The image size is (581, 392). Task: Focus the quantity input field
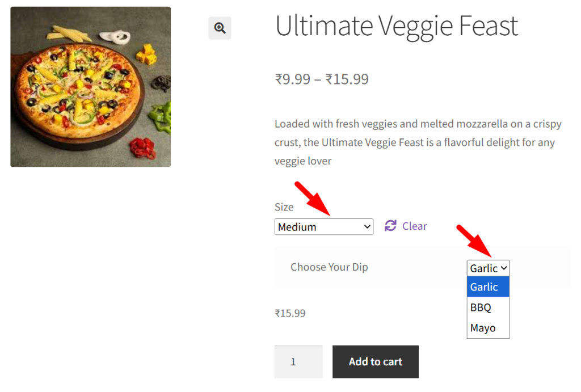coord(298,361)
